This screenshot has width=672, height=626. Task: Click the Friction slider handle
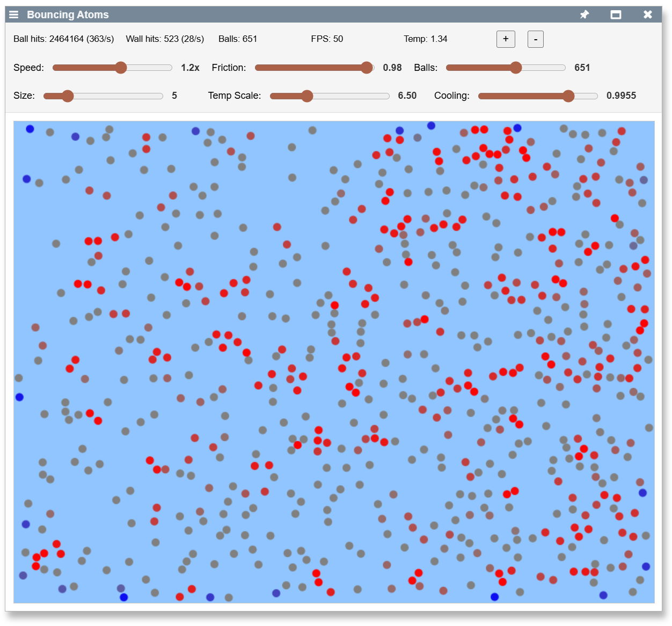tap(367, 68)
